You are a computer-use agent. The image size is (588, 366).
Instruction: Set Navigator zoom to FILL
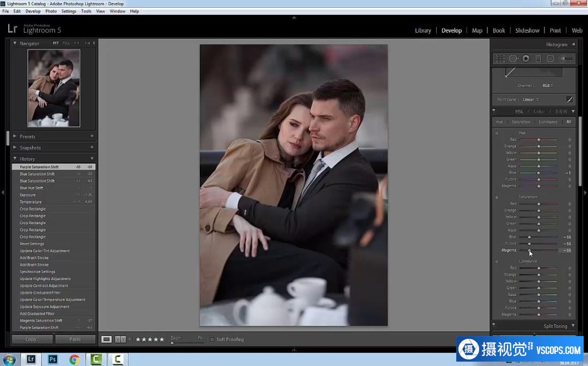pos(66,43)
